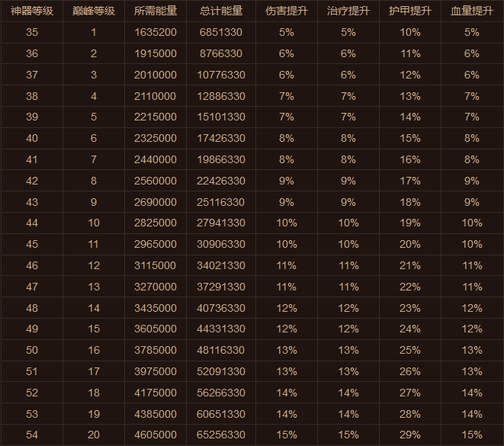Image resolution: width=504 pixels, height=446 pixels.
Task: Click the required energy cell 1635200
Action: point(155,33)
